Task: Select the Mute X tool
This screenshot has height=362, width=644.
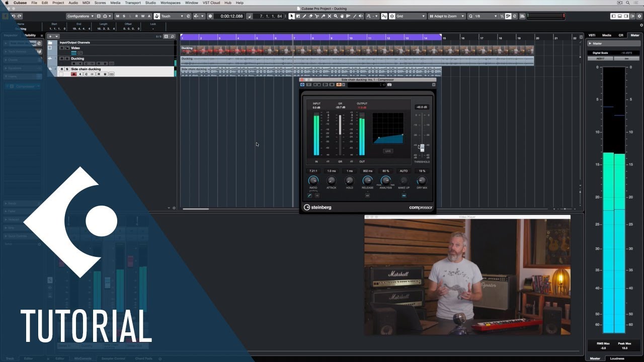Action: pos(330,16)
